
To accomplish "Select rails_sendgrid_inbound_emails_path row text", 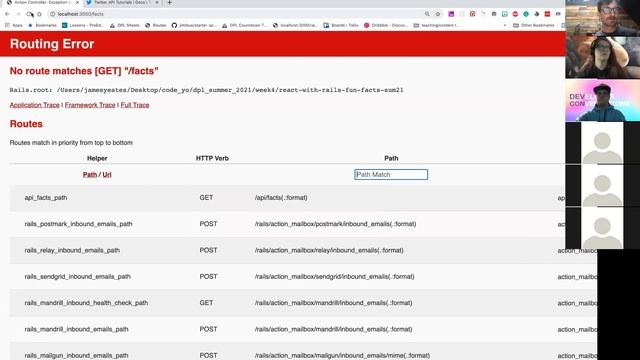I will pos(78,276).
